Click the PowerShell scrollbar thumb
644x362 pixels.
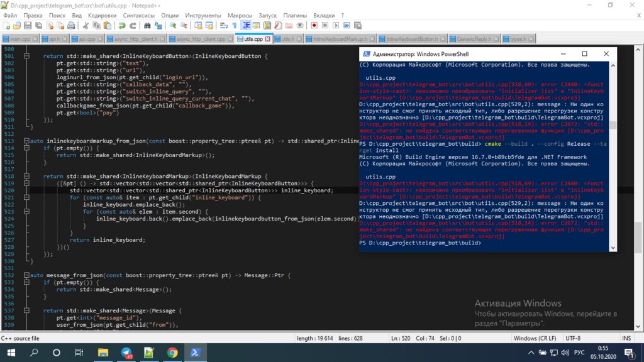point(613,125)
